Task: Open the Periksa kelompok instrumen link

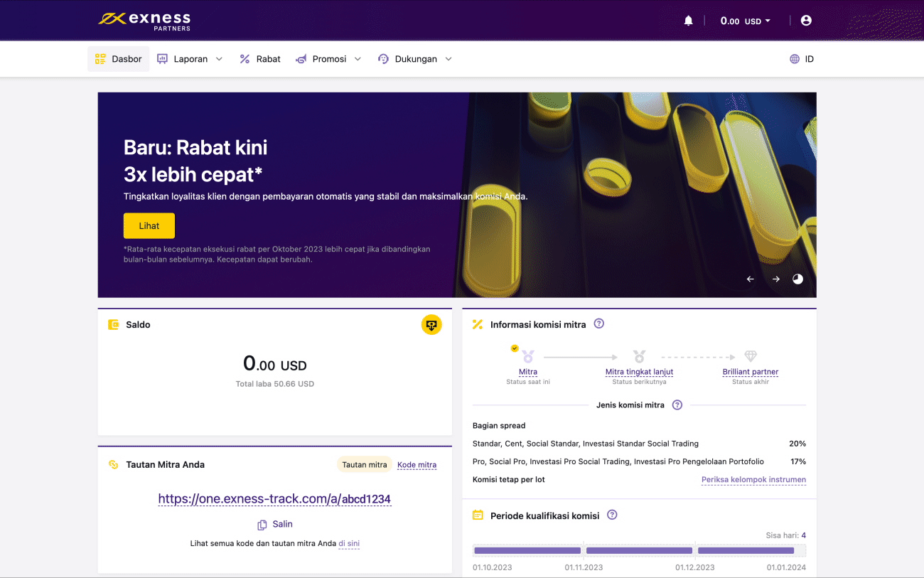Action: pos(753,480)
